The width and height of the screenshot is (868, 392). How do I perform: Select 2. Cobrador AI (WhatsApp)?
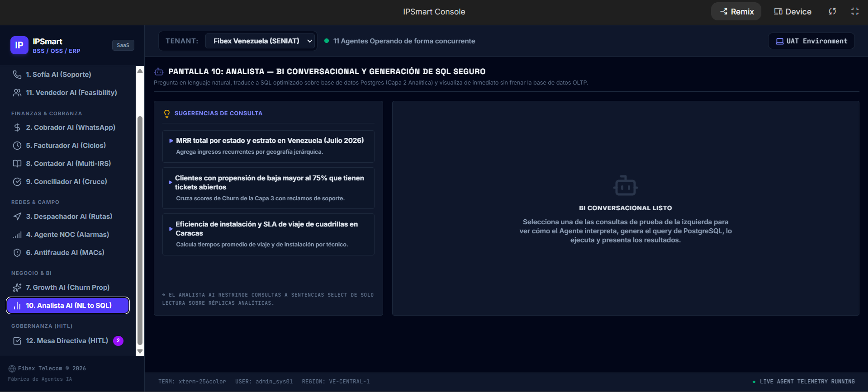coord(68,128)
